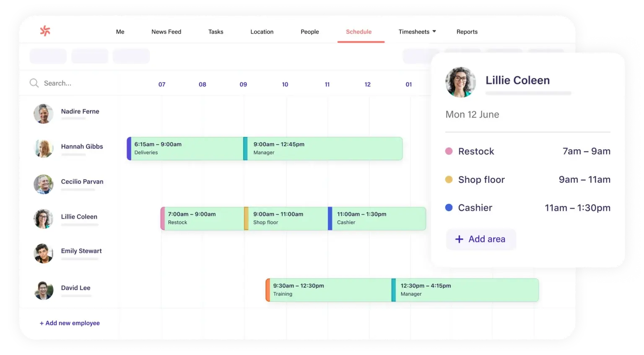Open the People tab

pyautogui.click(x=309, y=32)
